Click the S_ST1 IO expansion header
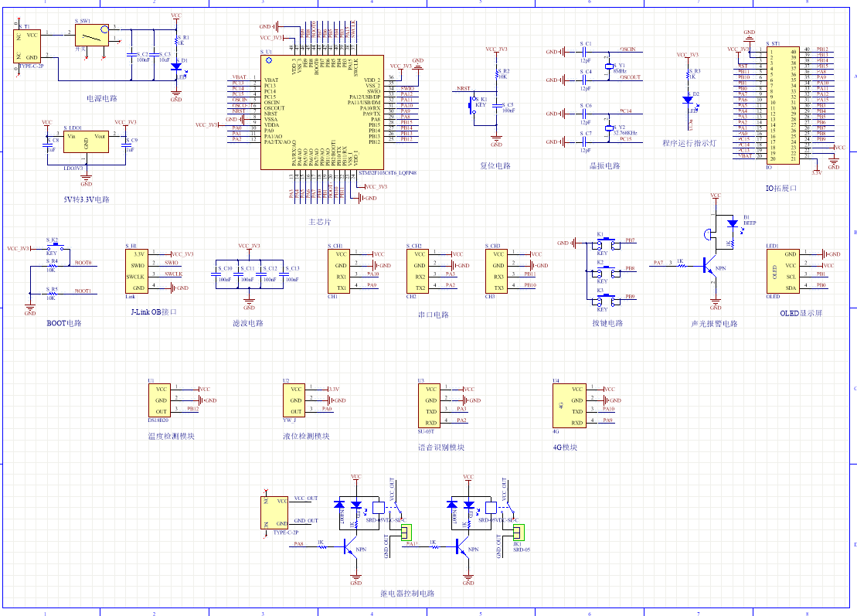857x616 pixels. 784,104
